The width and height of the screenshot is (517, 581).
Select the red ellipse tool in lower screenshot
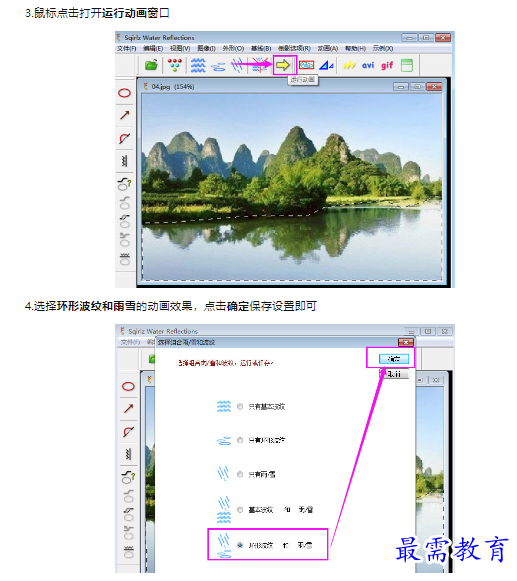[x=128, y=386]
